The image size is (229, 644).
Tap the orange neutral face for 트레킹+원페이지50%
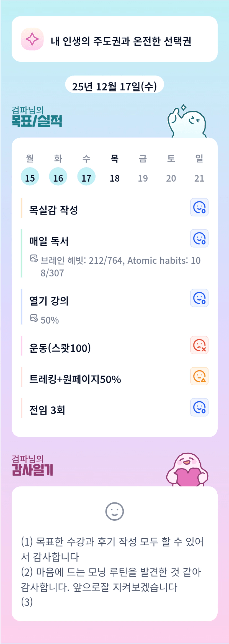(x=199, y=376)
